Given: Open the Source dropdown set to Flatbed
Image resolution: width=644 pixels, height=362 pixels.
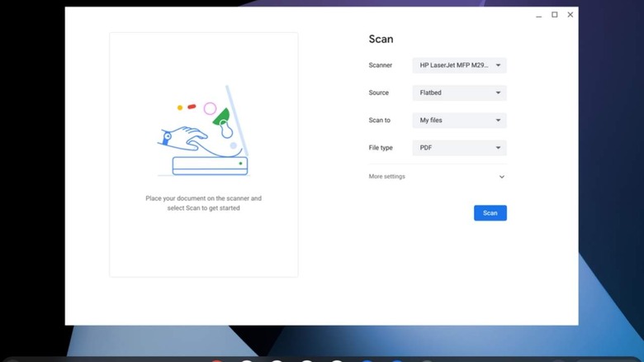Looking at the screenshot, I should point(459,93).
